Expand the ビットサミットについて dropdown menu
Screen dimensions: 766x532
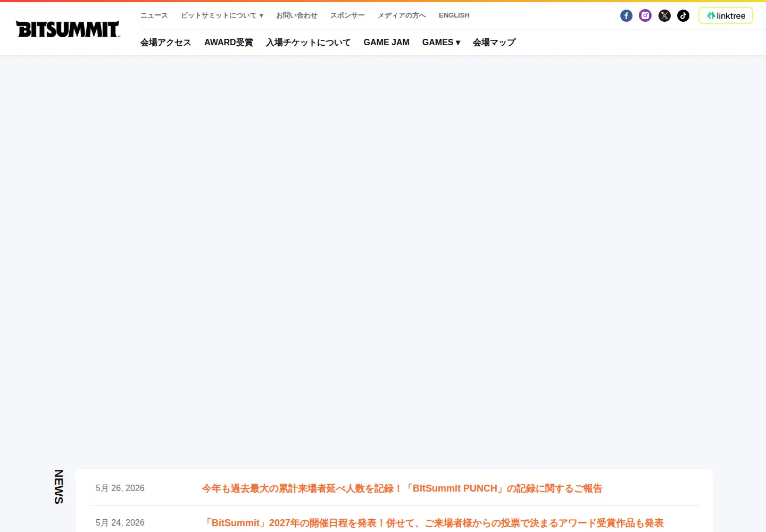coord(222,15)
